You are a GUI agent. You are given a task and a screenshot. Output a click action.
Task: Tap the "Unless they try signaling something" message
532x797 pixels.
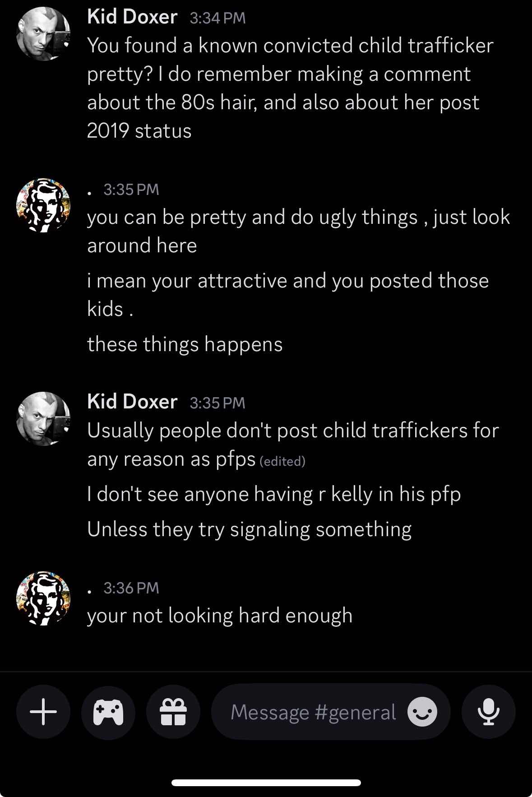(249, 529)
